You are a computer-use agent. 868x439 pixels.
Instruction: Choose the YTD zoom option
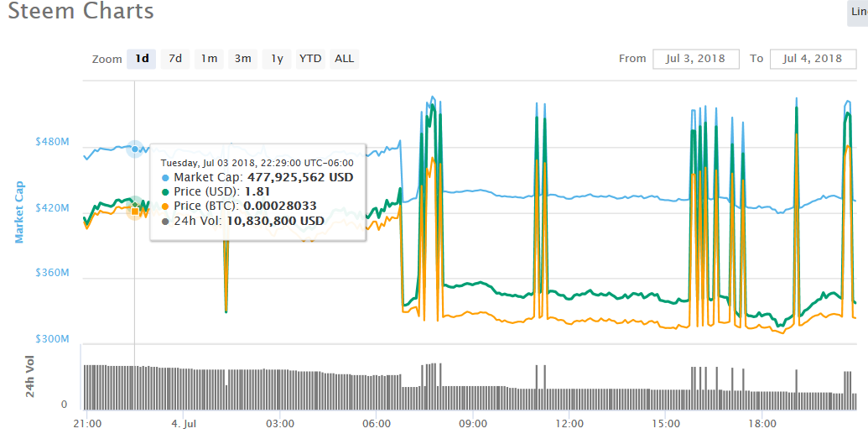coord(310,59)
